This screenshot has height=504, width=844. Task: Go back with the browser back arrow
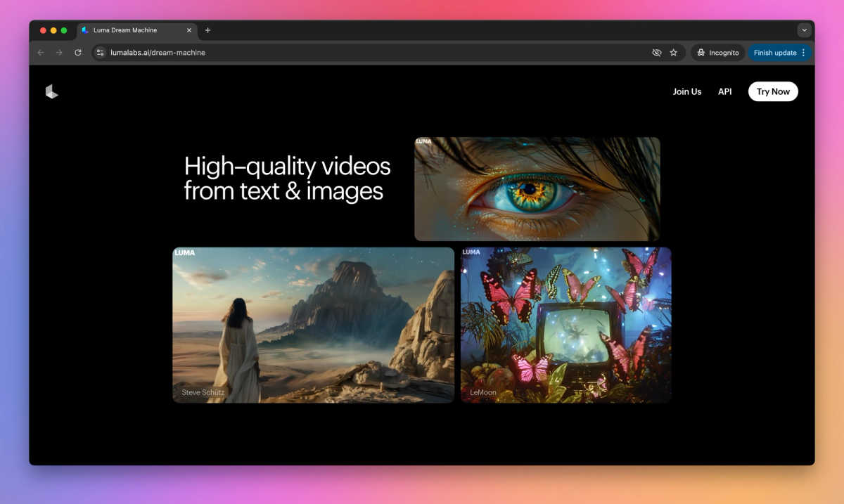40,53
